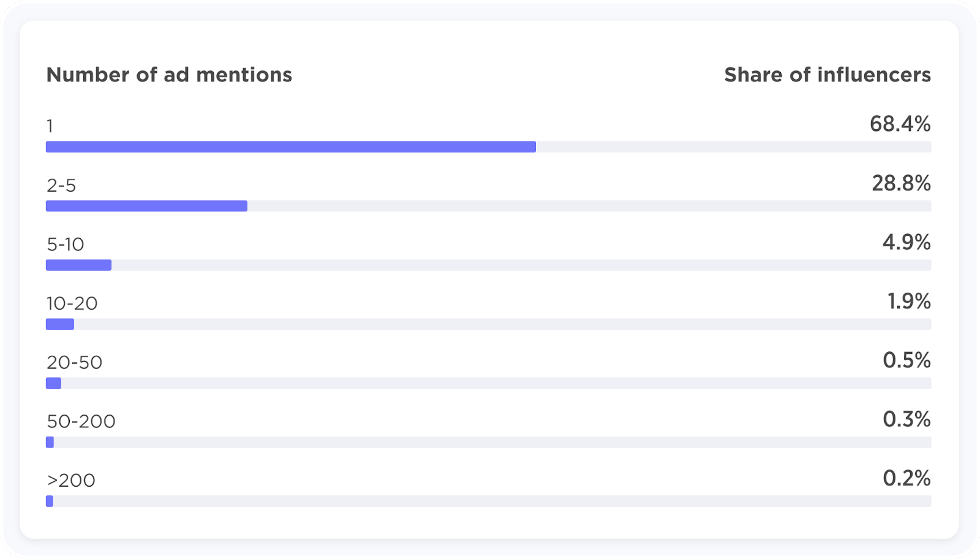Click the "Number of ad mentions" heading

(169, 75)
